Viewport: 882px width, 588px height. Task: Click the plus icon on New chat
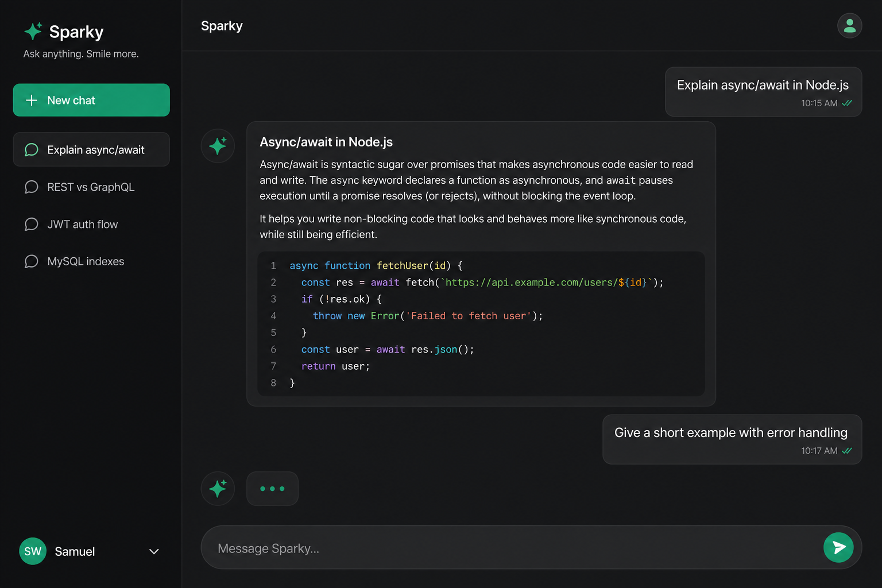tap(32, 100)
